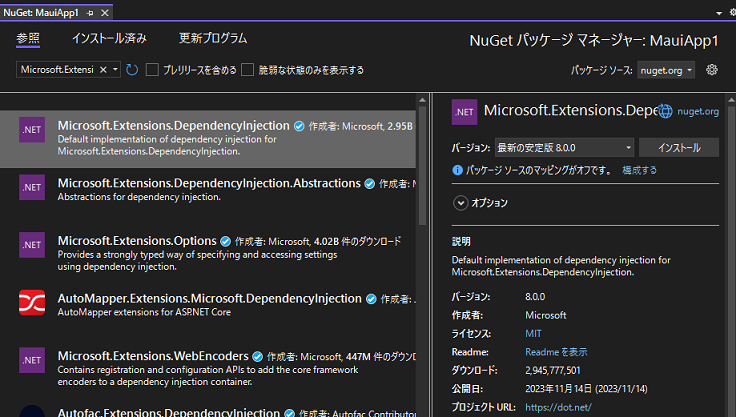The height and width of the screenshot is (417, 736).
Task: Expand the オプション section chevron
Action: tap(460, 203)
